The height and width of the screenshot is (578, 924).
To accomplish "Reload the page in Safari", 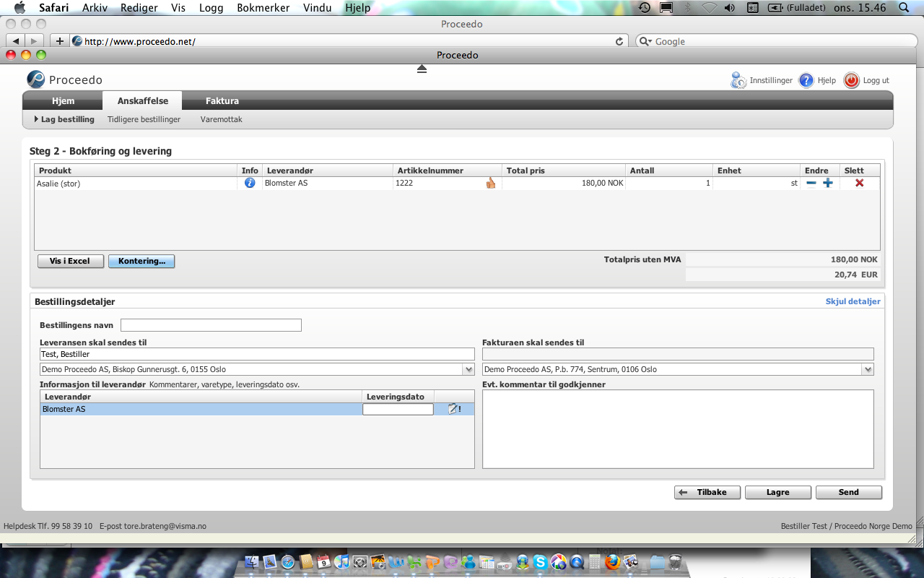I will click(619, 41).
